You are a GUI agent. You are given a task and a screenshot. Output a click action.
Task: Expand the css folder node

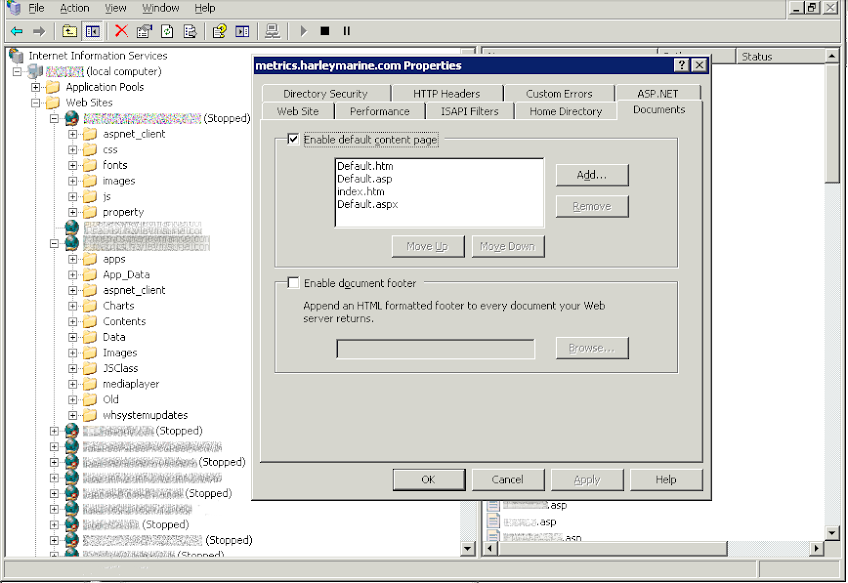tap(72, 150)
